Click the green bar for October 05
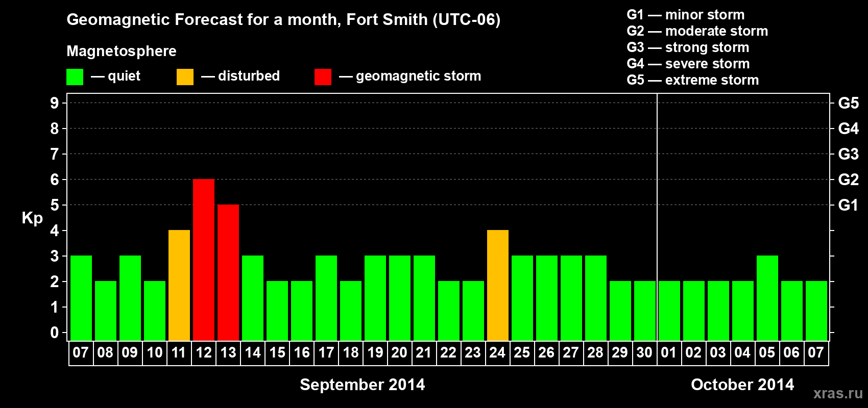Image resolution: width=868 pixels, height=408 pixels. [767, 298]
